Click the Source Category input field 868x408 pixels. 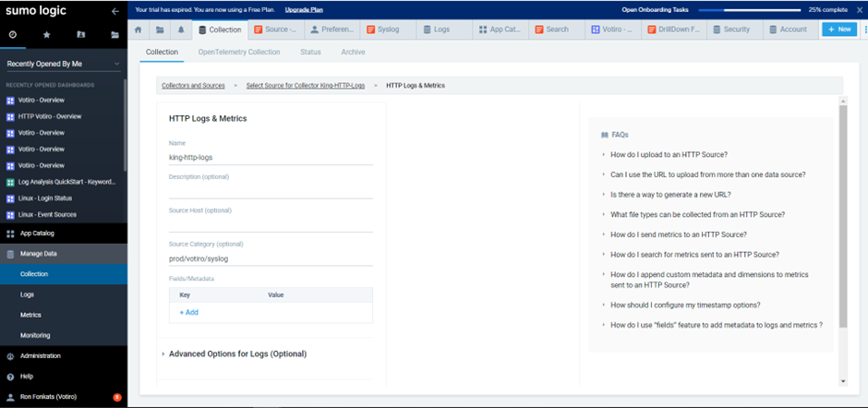coord(271,258)
